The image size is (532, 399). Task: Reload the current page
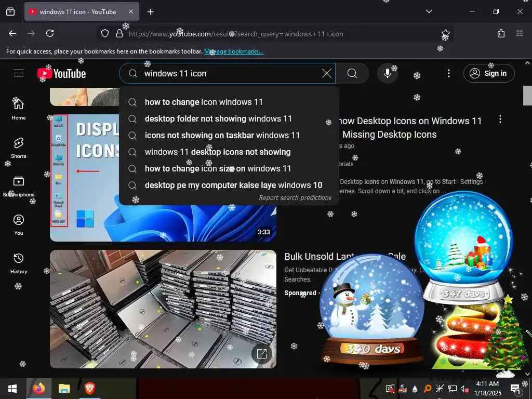(x=50, y=33)
